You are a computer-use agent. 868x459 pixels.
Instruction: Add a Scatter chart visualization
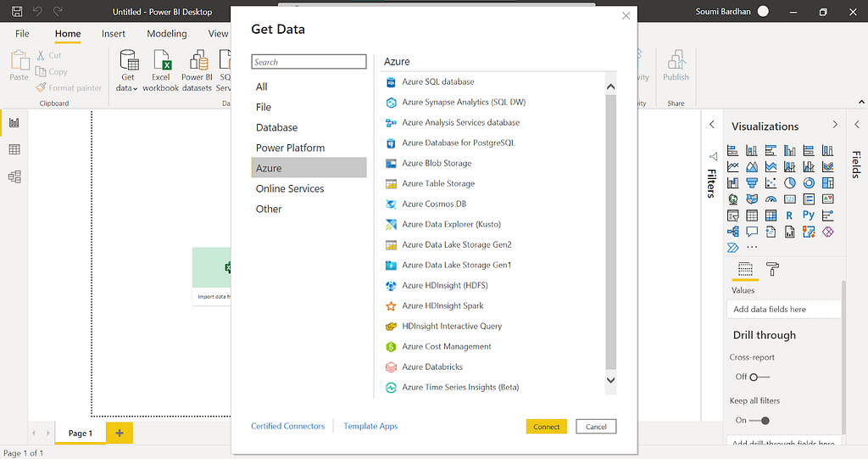point(771,182)
